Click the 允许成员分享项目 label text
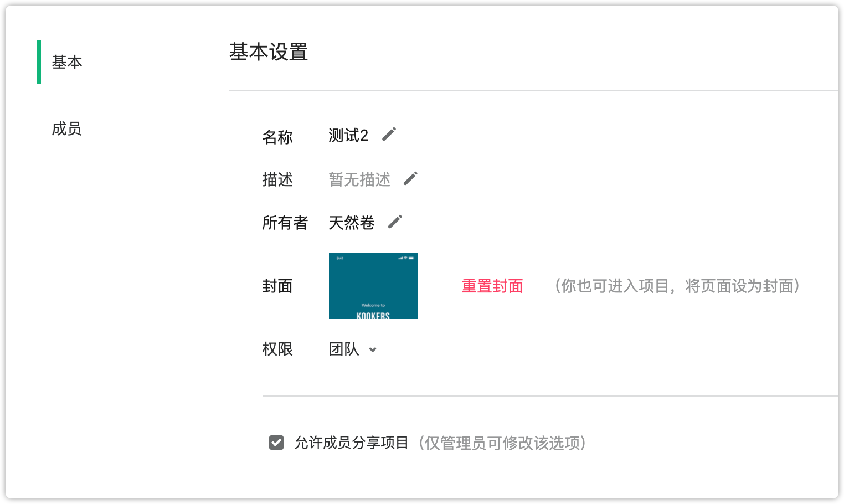Screen dimensions: 844x504 point(352,443)
